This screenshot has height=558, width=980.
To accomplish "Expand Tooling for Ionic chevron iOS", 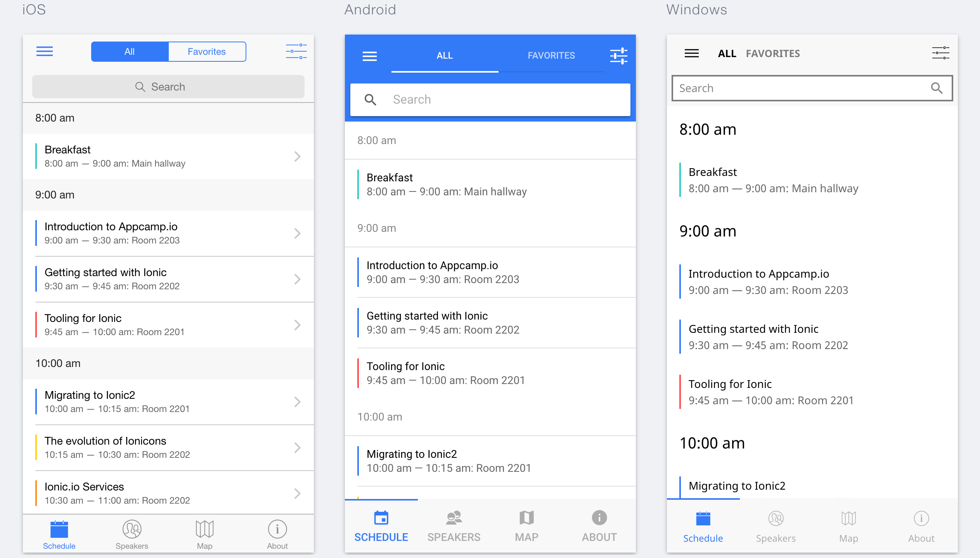I will click(x=297, y=325).
